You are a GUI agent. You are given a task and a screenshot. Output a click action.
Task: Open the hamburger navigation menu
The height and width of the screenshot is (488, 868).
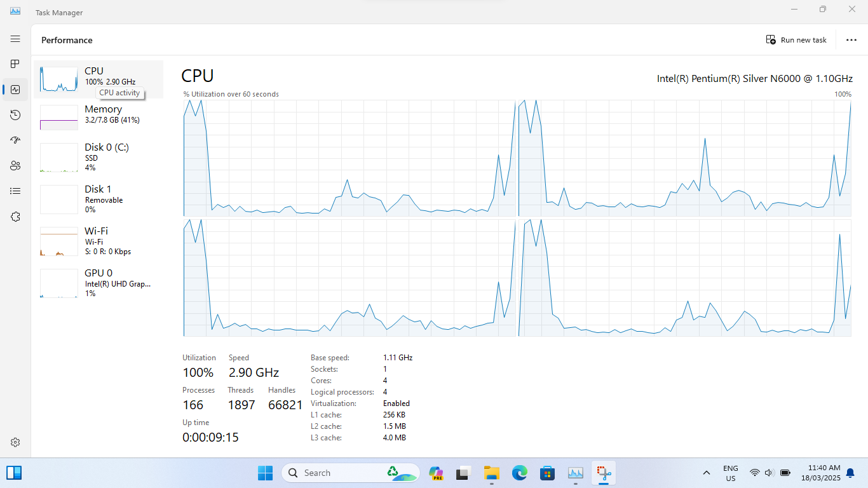click(x=15, y=39)
